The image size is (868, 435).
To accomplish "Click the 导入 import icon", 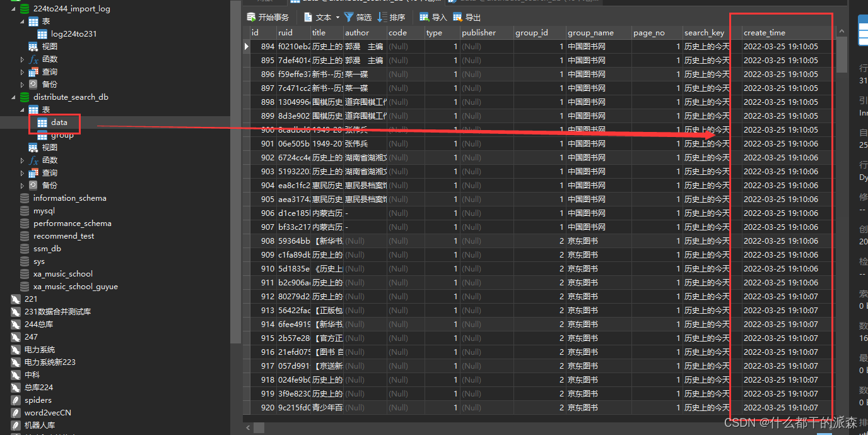I will click(425, 17).
